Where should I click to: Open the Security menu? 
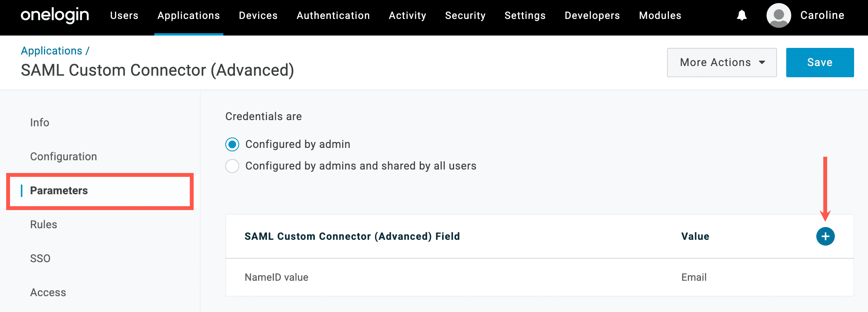[x=465, y=15]
